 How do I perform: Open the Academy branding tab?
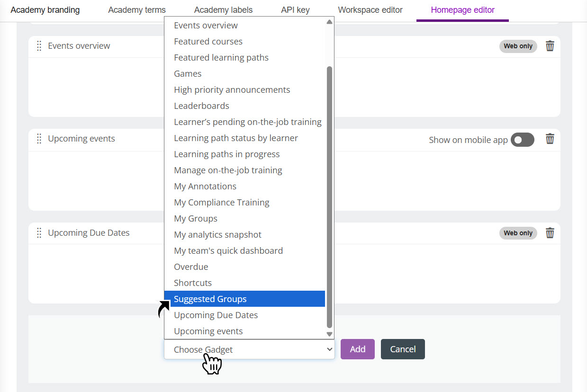coord(45,9)
